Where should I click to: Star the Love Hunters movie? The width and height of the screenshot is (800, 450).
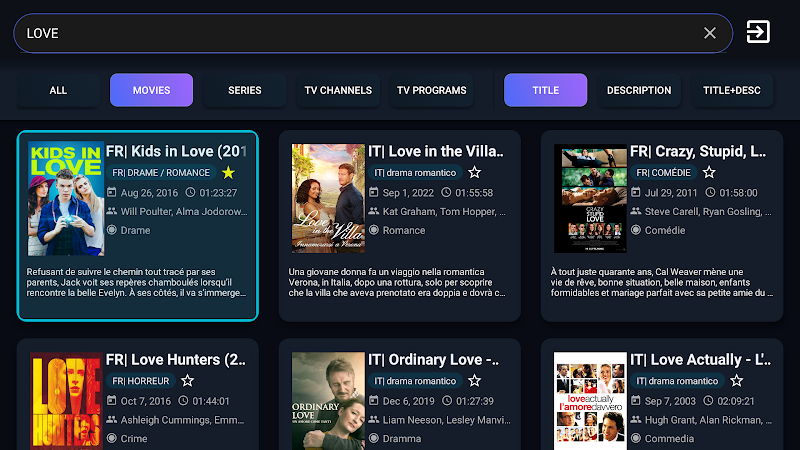pyautogui.click(x=187, y=381)
